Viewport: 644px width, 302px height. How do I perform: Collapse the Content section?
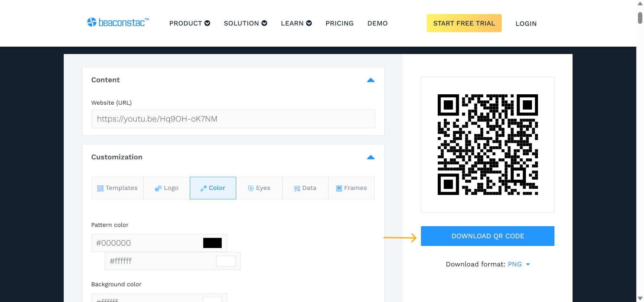coord(371,80)
